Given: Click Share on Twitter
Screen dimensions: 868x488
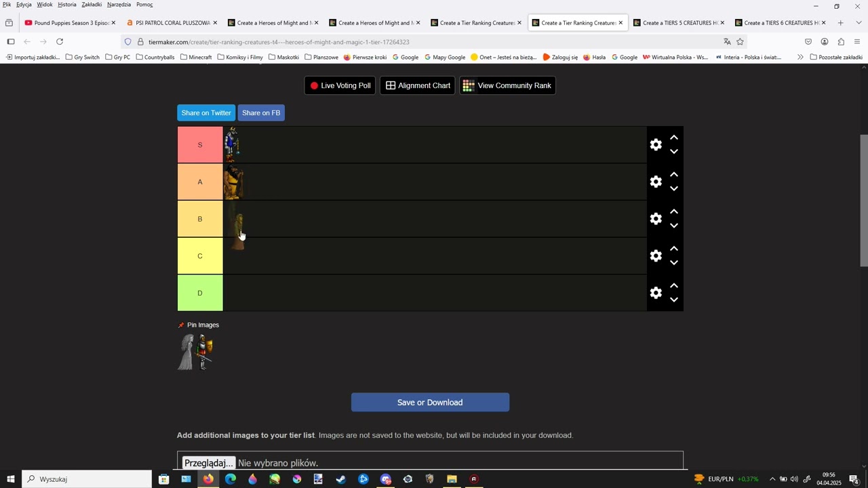Looking at the screenshot, I should (206, 113).
